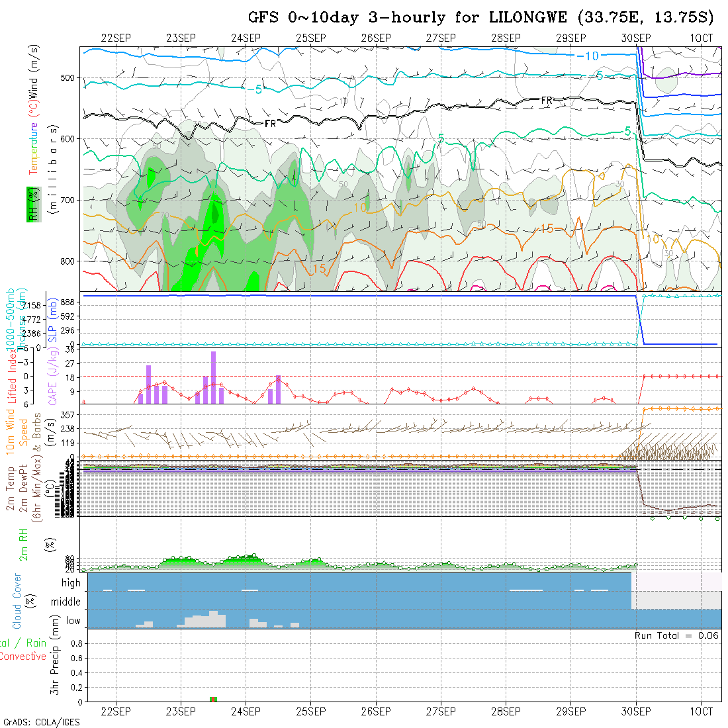Click the chart title for LILONGWE
Screen dimensions: 728x728
(x=481, y=17)
